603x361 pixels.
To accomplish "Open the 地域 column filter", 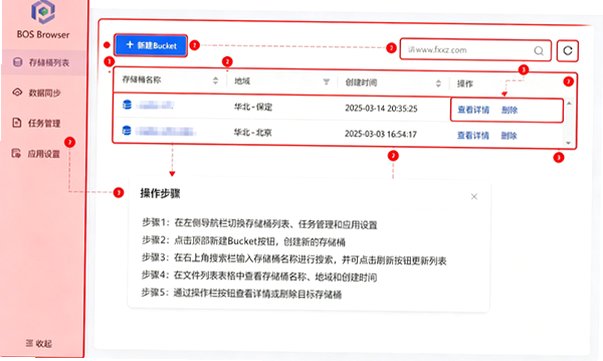I will pos(326,82).
